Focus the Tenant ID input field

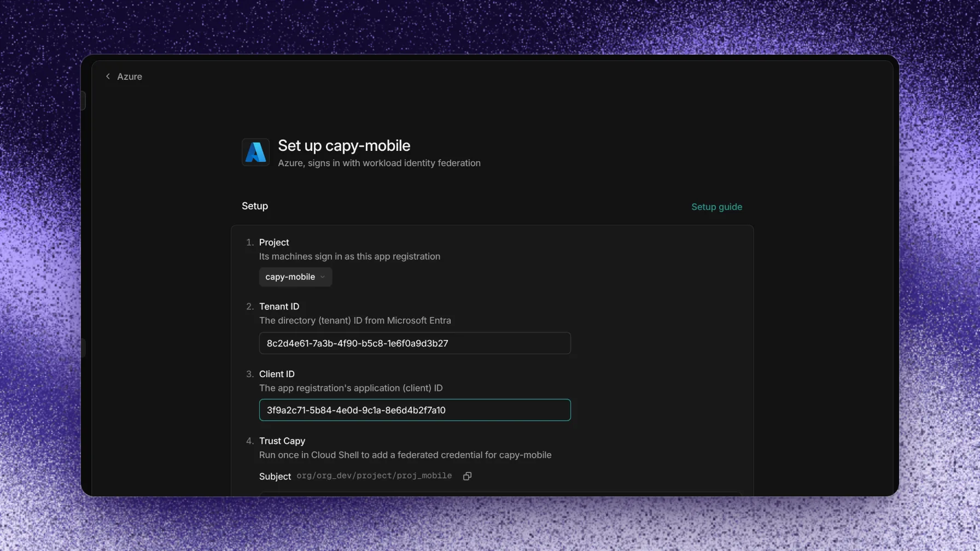point(415,343)
